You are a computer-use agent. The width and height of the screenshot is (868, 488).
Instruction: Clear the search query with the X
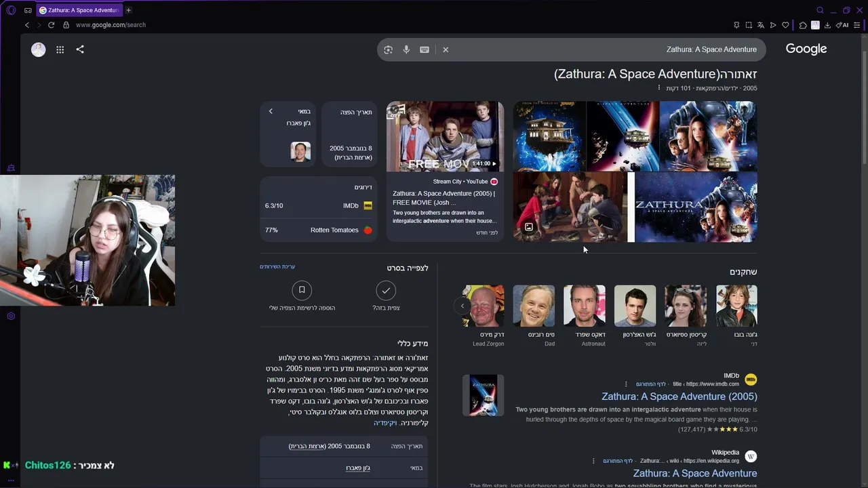pyautogui.click(x=446, y=49)
